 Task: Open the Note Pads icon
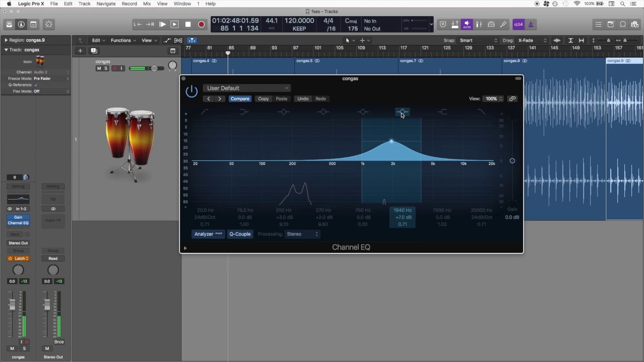point(610,24)
